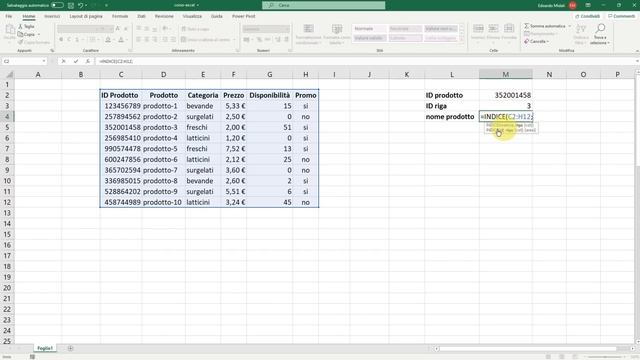The image size is (640, 360).
Task: Expand the cell styles gallery
Action: click(x=462, y=40)
